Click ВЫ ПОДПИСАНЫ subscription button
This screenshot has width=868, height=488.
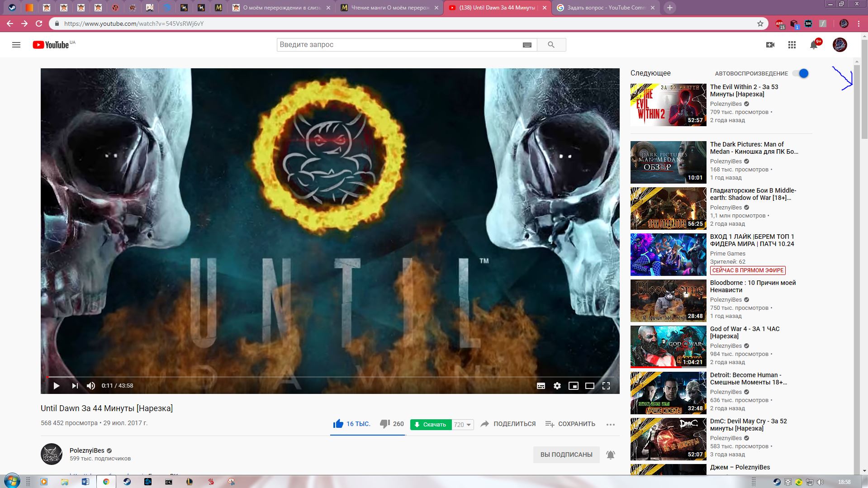pos(566,455)
